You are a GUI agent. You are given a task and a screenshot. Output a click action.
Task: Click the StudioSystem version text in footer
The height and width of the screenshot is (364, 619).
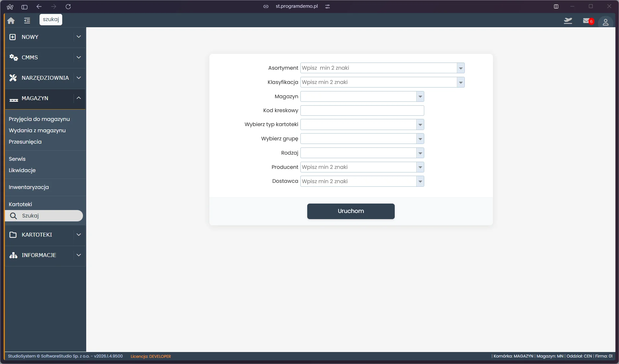pos(65,356)
